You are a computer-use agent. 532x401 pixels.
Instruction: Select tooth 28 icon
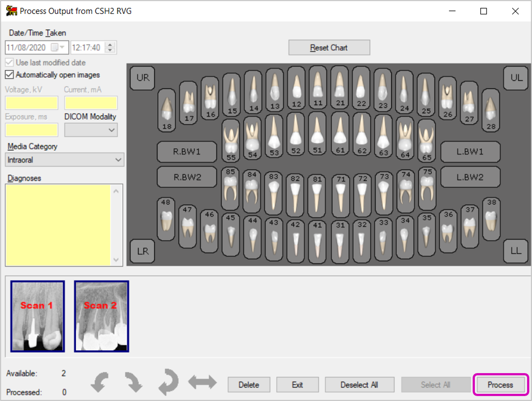(x=491, y=110)
